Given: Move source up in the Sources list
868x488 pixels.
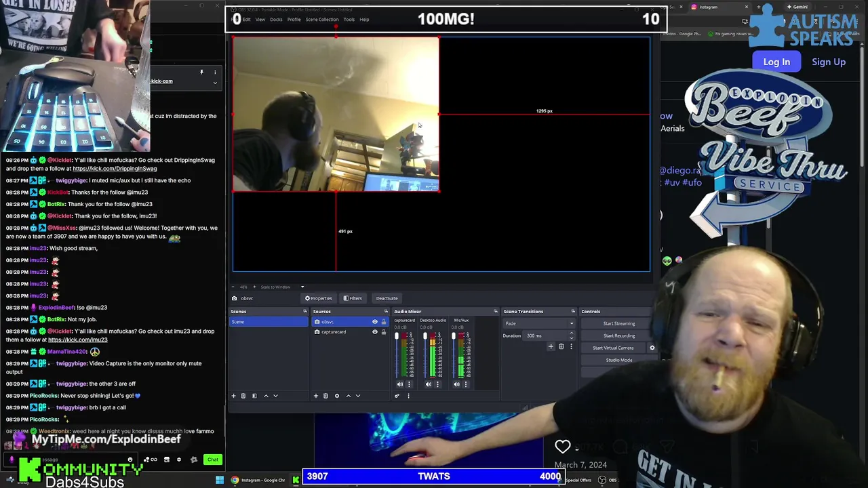Looking at the screenshot, I should (349, 396).
